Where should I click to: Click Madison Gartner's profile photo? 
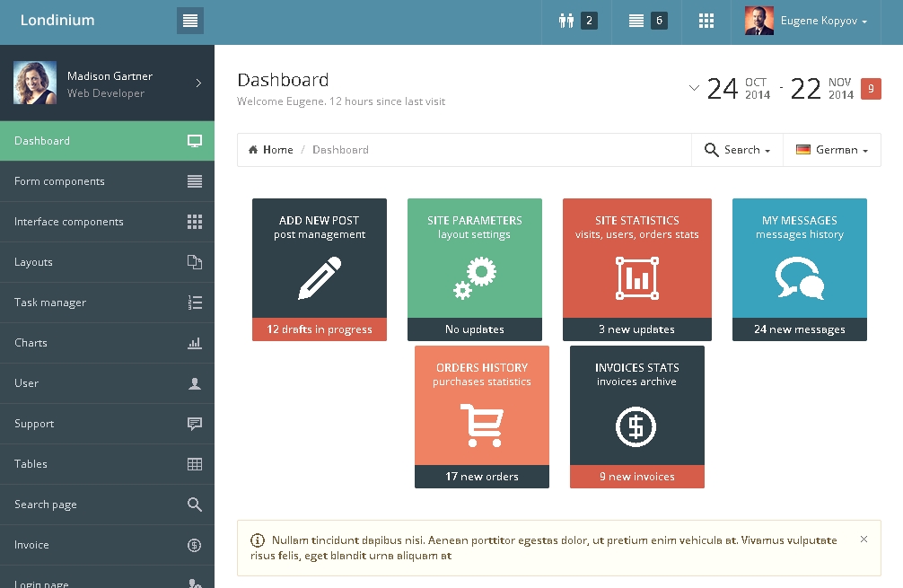tap(35, 83)
